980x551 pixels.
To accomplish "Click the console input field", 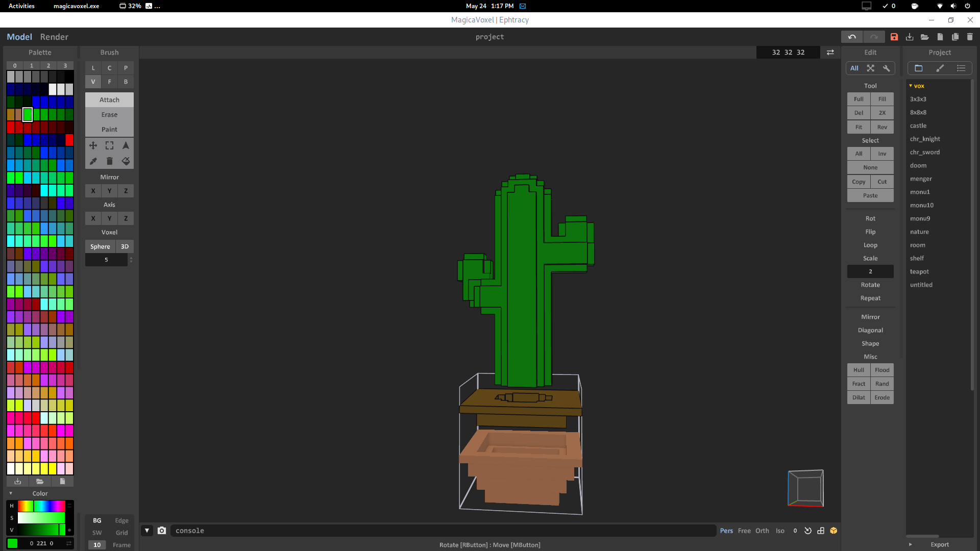I will pyautogui.click(x=443, y=531).
